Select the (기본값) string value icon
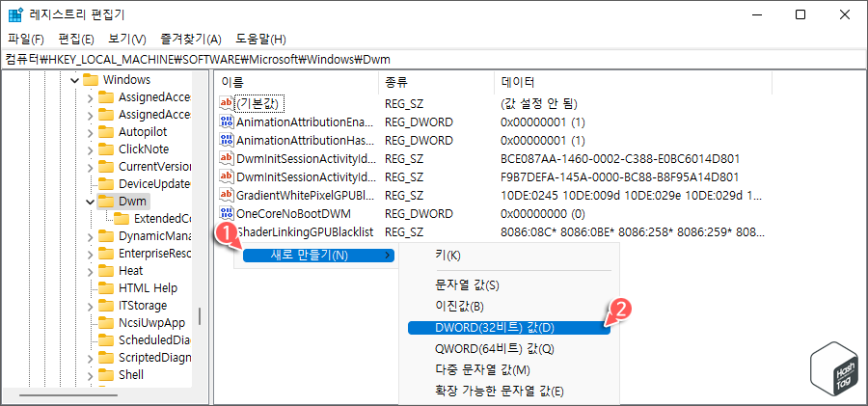 click(x=227, y=103)
